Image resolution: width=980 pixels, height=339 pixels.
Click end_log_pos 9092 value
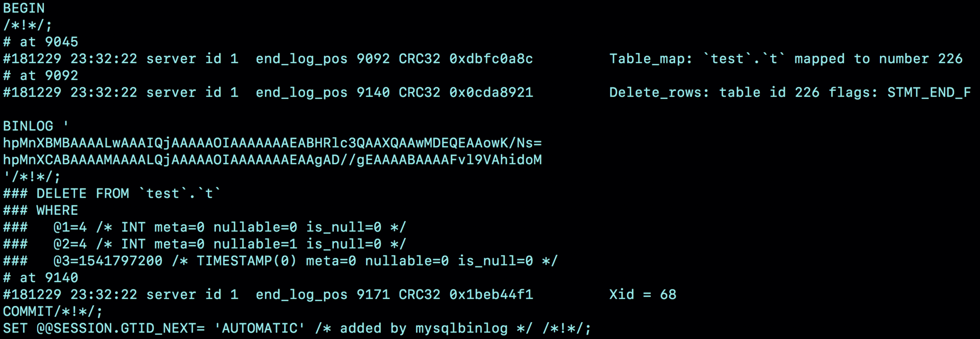[323, 59]
